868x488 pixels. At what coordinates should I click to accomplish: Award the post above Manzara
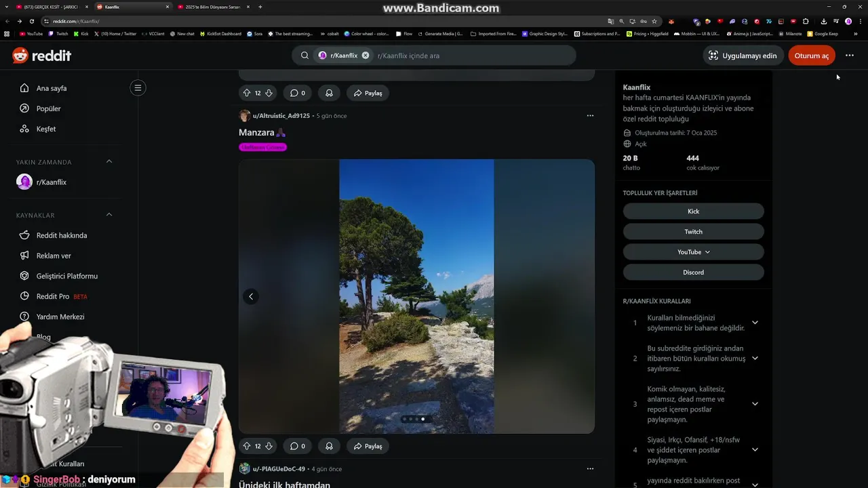click(329, 93)
